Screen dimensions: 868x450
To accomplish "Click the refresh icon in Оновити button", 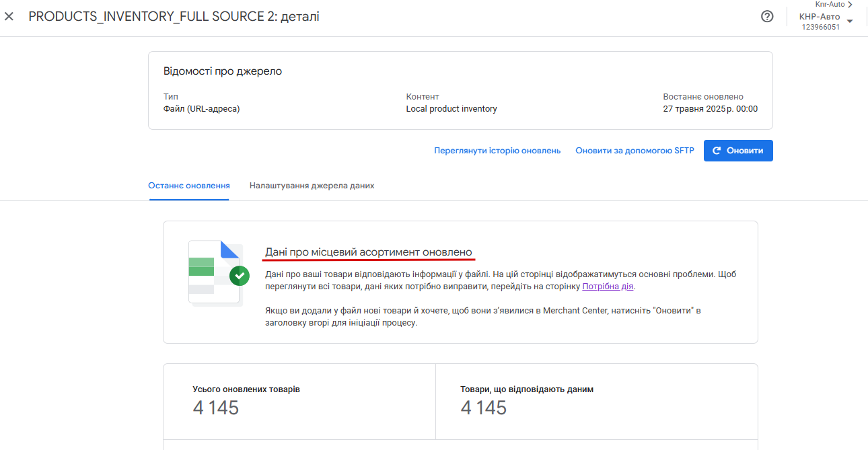I will point(717,151).
